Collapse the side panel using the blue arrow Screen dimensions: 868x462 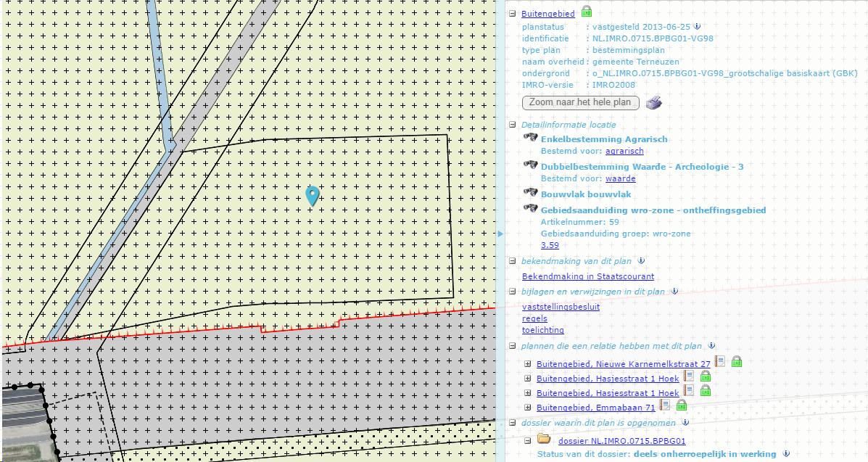500,234
